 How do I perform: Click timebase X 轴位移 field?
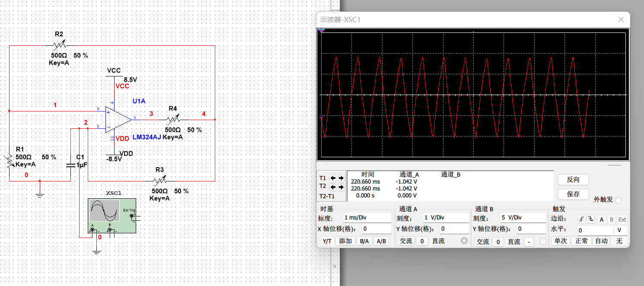376,229
